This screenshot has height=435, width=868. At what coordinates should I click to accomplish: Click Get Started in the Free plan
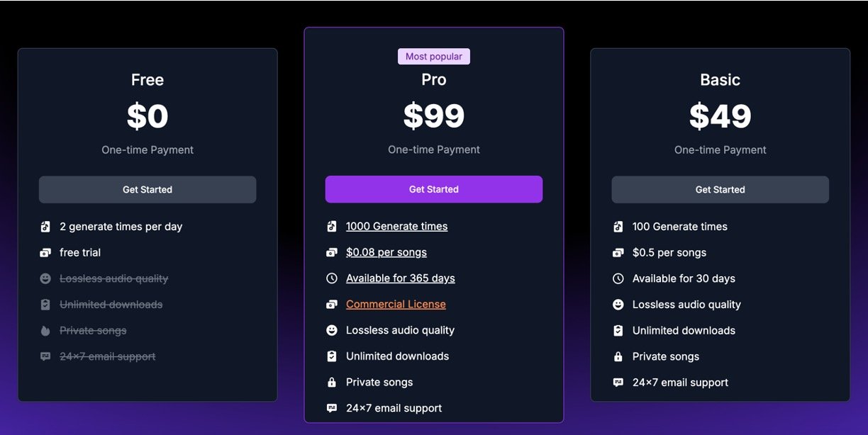pos(148,190)
